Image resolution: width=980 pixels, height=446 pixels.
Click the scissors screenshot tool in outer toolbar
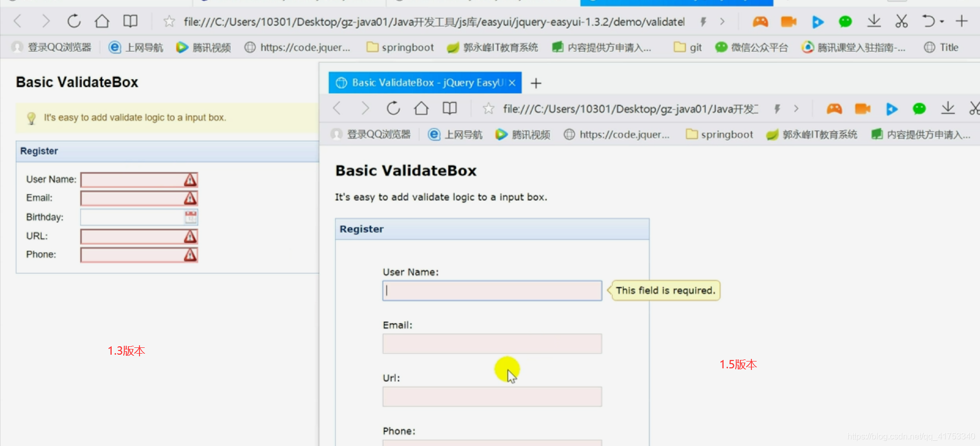click(901, 22)
